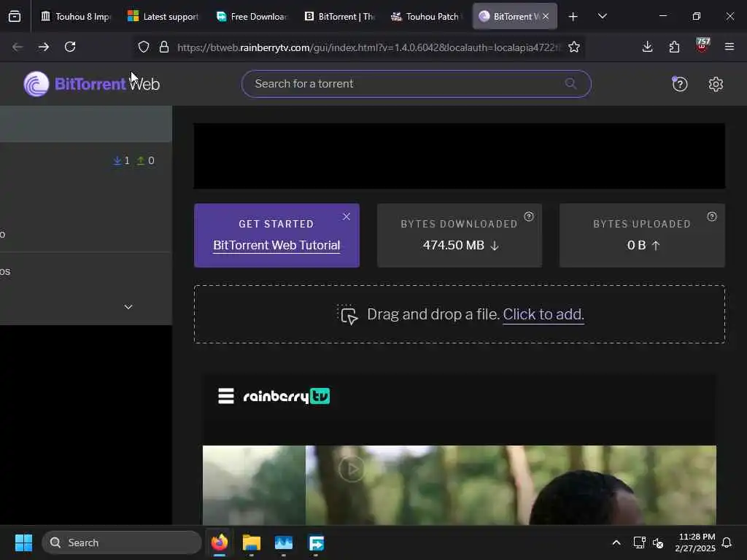The width and height of the screenshot is (747, 560).
Task: Open Firefox from the taskbar
Action: [219, 542]
